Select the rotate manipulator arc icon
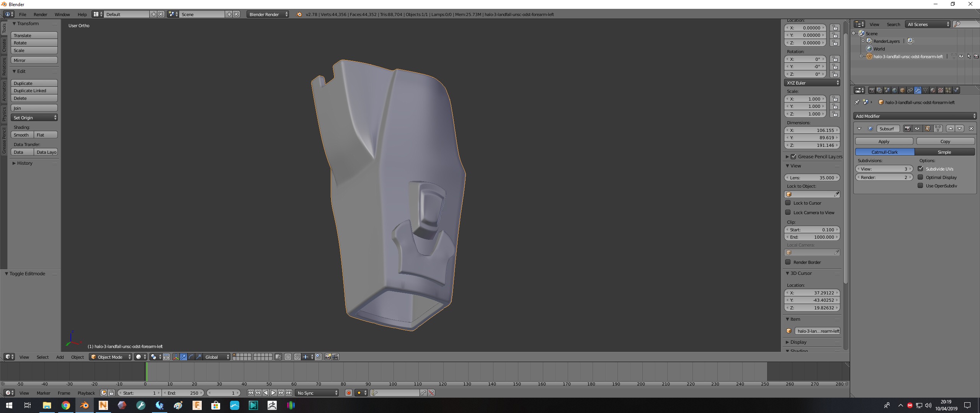The image size is (980, 413). tap(191, 357)
